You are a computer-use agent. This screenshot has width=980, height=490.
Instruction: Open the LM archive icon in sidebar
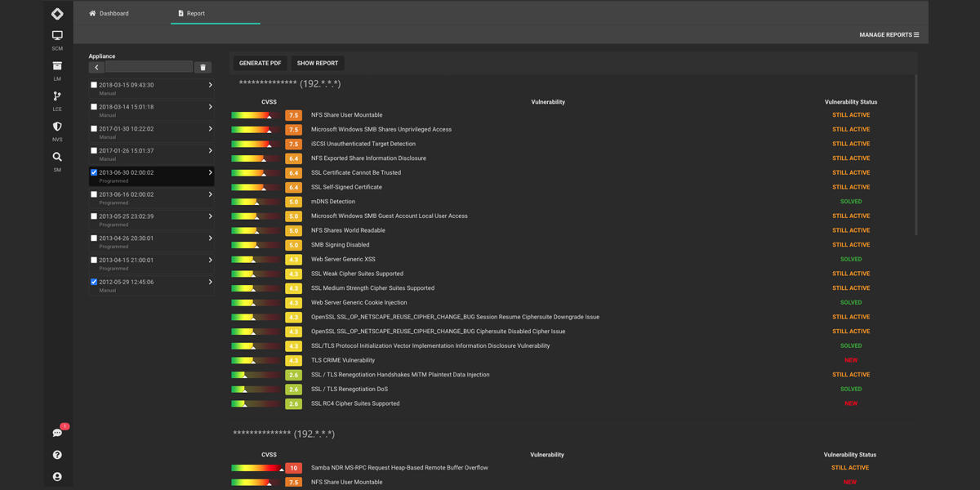(57, 66)
